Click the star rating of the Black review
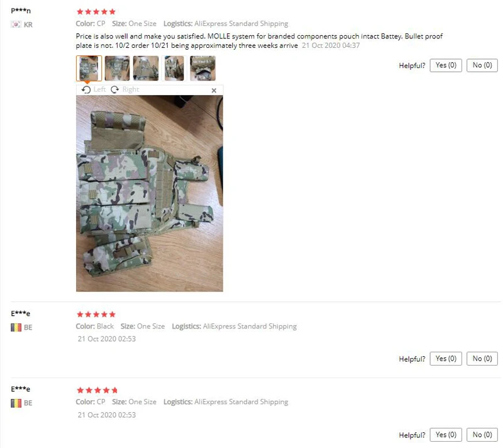Image resolution: width=503 pixels, height=448 pixels. (x=96, y=314)
